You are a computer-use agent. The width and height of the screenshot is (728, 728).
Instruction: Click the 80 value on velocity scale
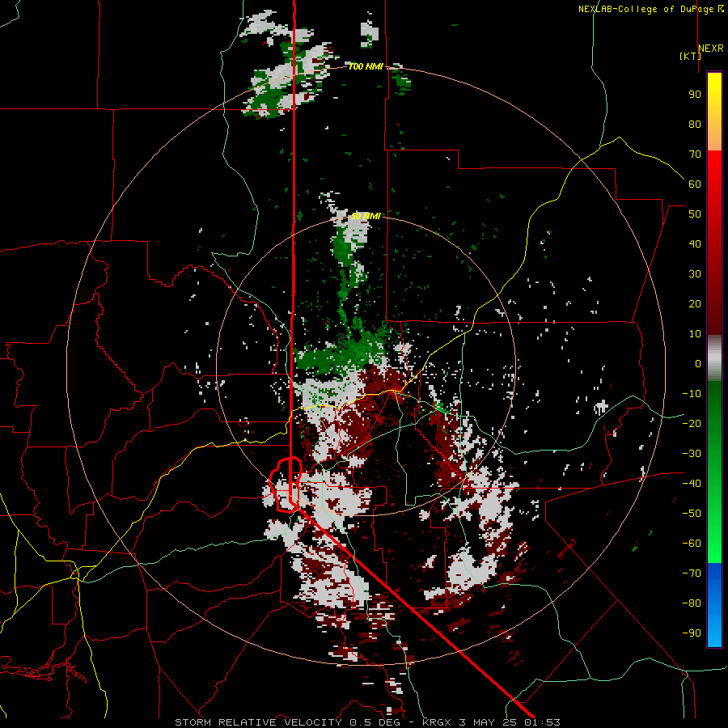[695, 125]
